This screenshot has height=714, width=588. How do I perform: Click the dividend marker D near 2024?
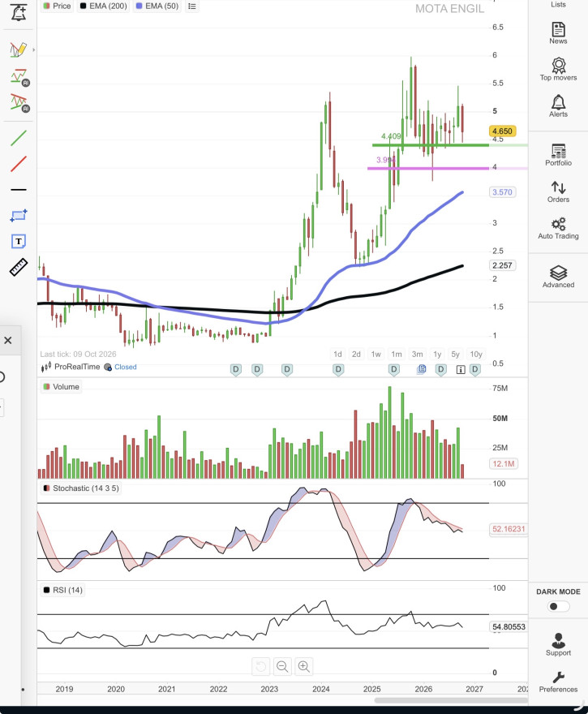338,370
